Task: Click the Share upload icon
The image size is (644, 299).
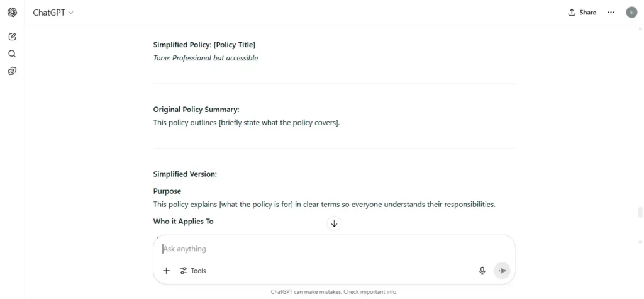Action: [x=572, y=13]
